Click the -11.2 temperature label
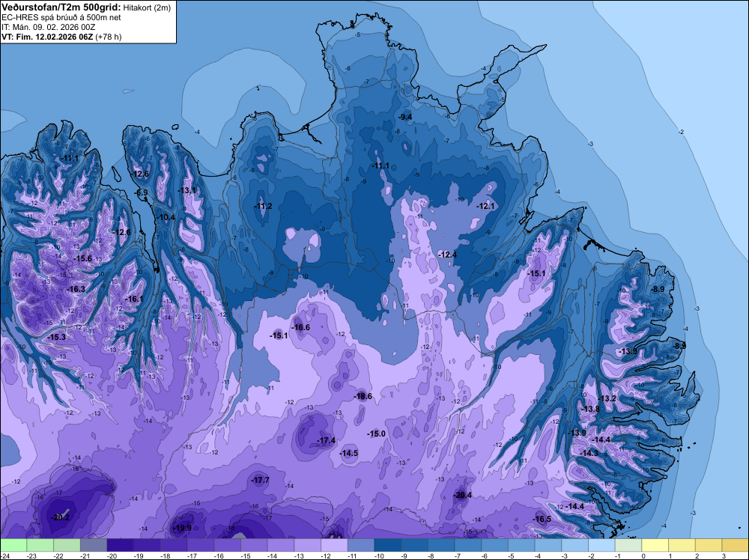The width and height of the screenshot is (749, 560). [x=263, y=206]
